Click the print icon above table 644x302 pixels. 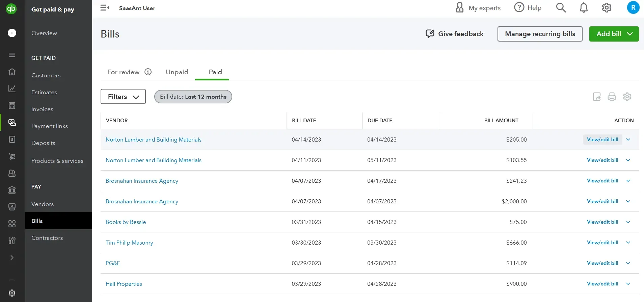pyautogui.click(x=612, y=97)
